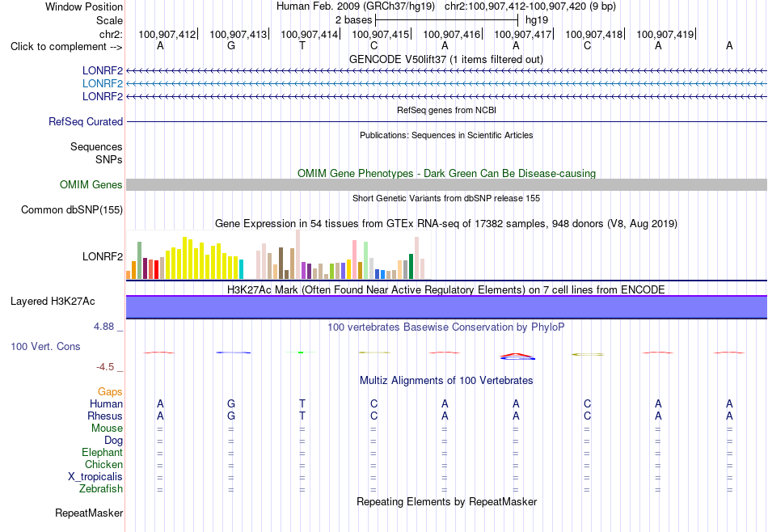
Task: Select the Elephant species label
Action: 102,452
